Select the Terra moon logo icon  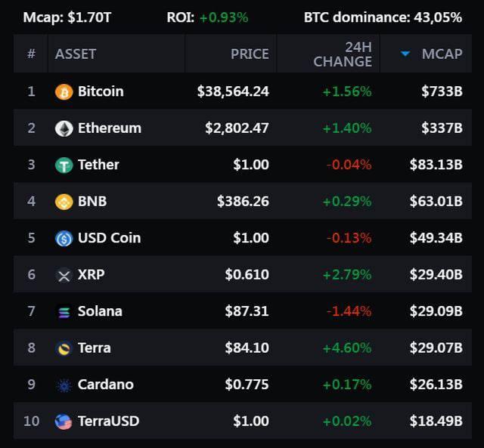point(64,348)
